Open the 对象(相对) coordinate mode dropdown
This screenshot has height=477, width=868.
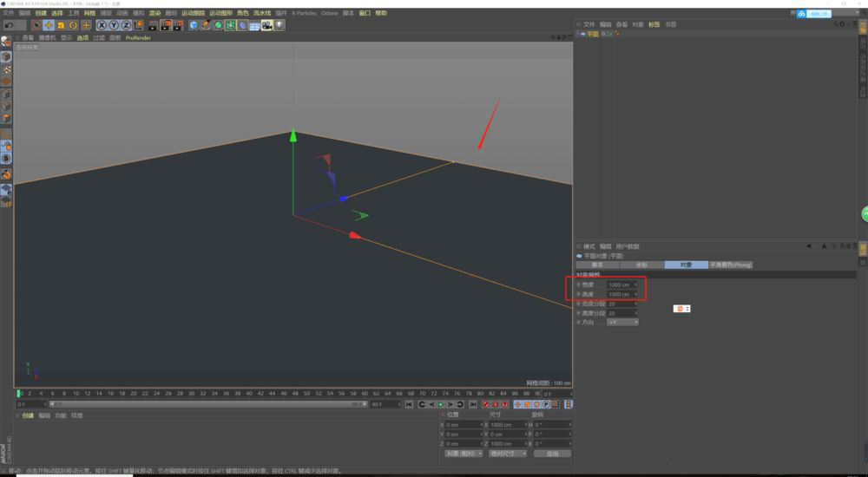[x=462, y=453]
